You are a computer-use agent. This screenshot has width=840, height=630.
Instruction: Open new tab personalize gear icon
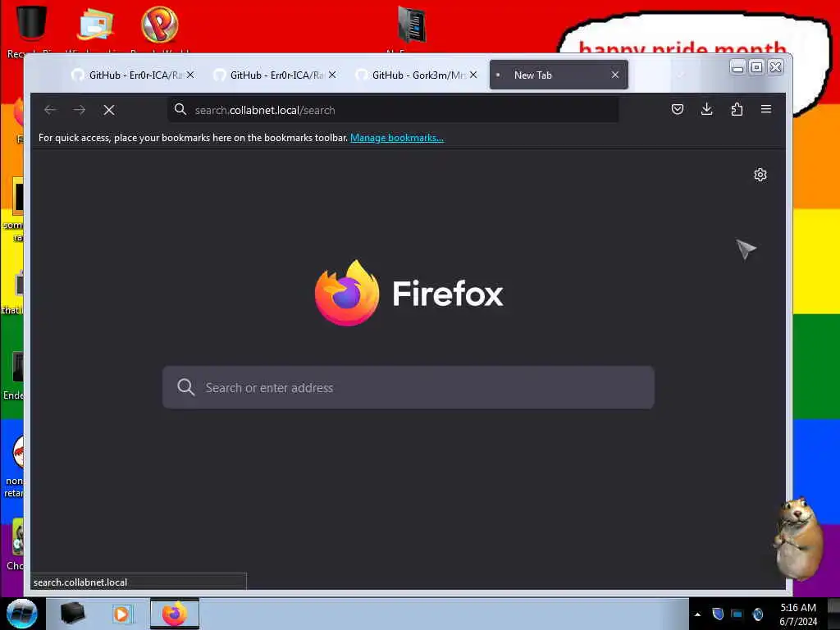[760, 175]
